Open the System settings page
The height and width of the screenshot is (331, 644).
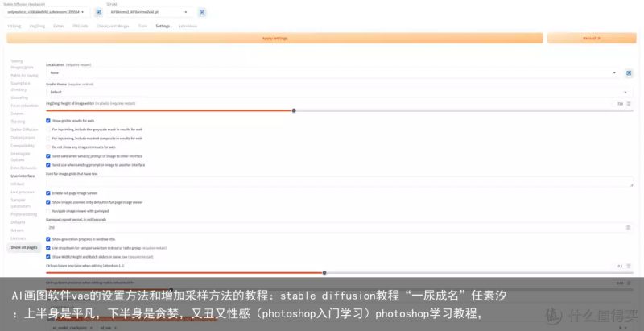[x=17, y=114]
